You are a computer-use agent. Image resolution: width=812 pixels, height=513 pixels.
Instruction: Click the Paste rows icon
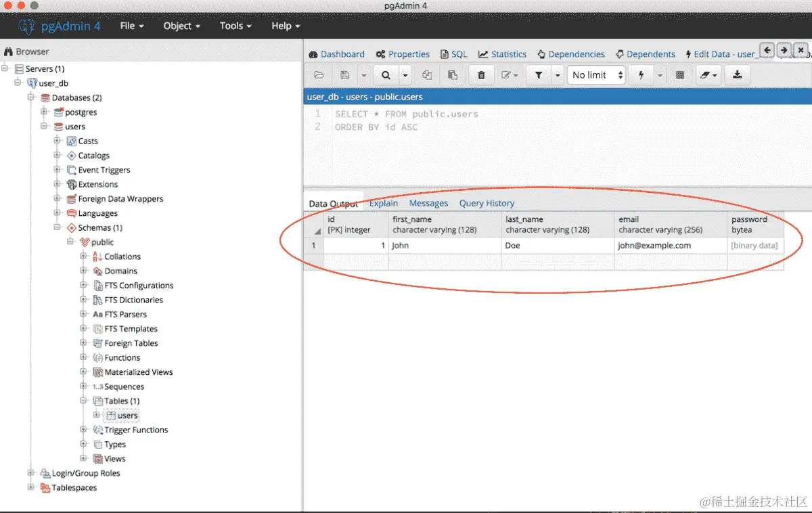coord(453,75)
